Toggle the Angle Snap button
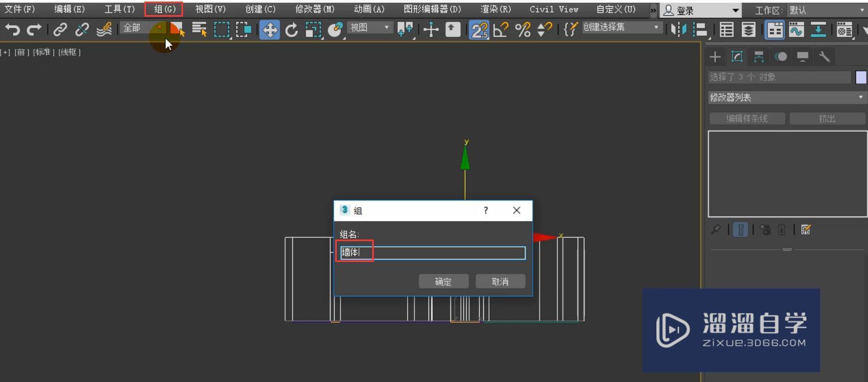 [500, 30]
